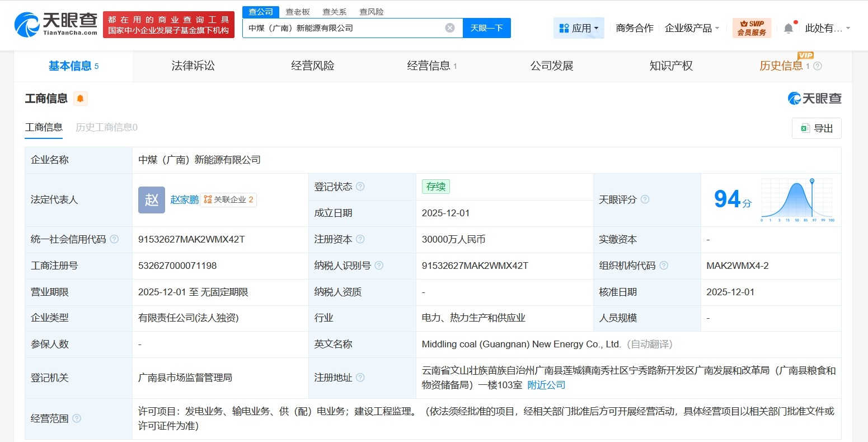The image size is (868, 442).
Task: Click the alert bell beside 工商信息
Action: point(80,99)
